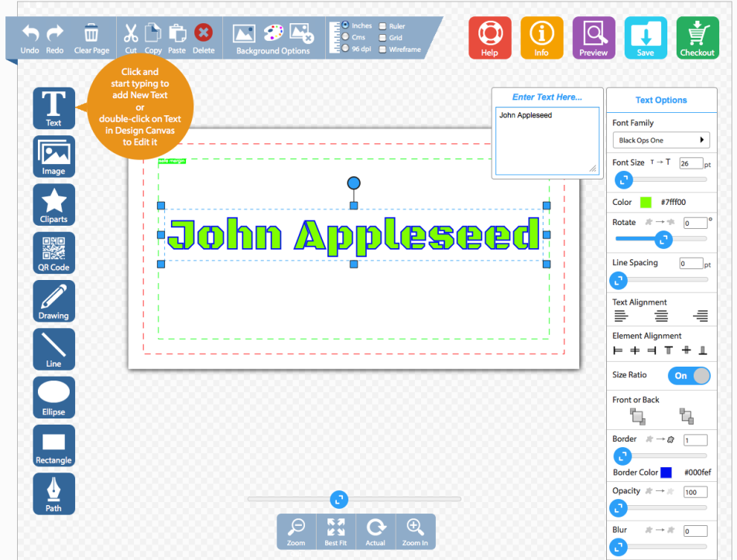Select the Cms unit radio button
The height and width of the screenshot is (560, 737).
(x=345, y=36)
